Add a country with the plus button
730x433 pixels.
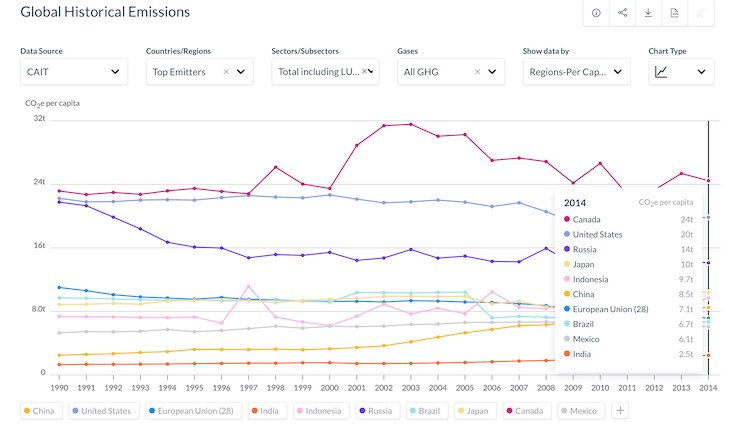pos(620,410)
